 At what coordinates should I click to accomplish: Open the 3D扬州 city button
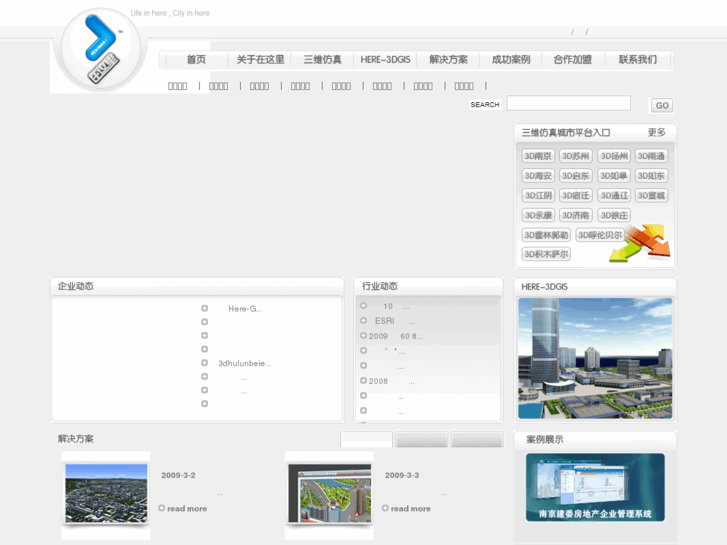pos(614,156)
